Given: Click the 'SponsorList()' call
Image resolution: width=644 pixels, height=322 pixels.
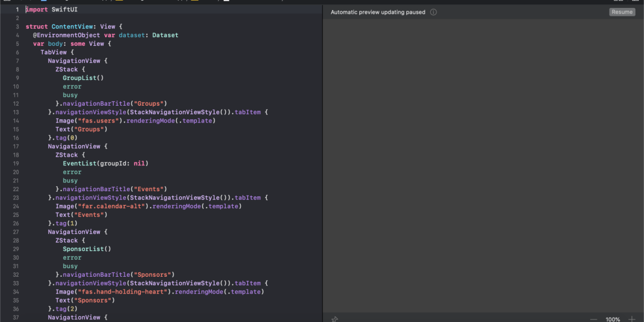Looking at the screenshot, I should pyautogui.click(x=87, y=249).
